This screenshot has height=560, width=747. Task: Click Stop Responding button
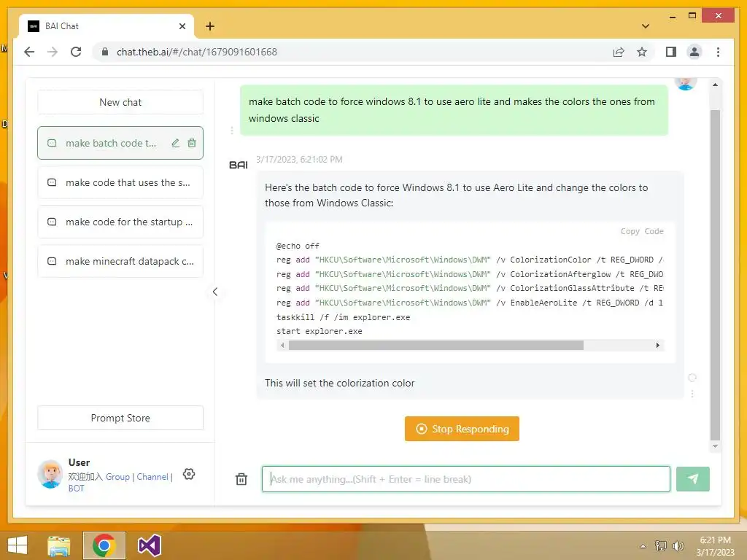(462, 429)
